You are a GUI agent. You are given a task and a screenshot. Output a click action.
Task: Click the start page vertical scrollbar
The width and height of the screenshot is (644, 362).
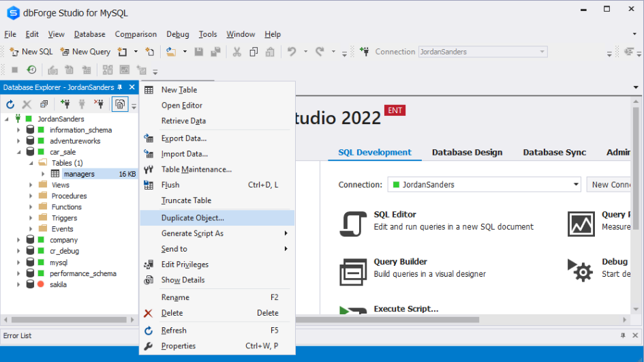pos(635,168)
